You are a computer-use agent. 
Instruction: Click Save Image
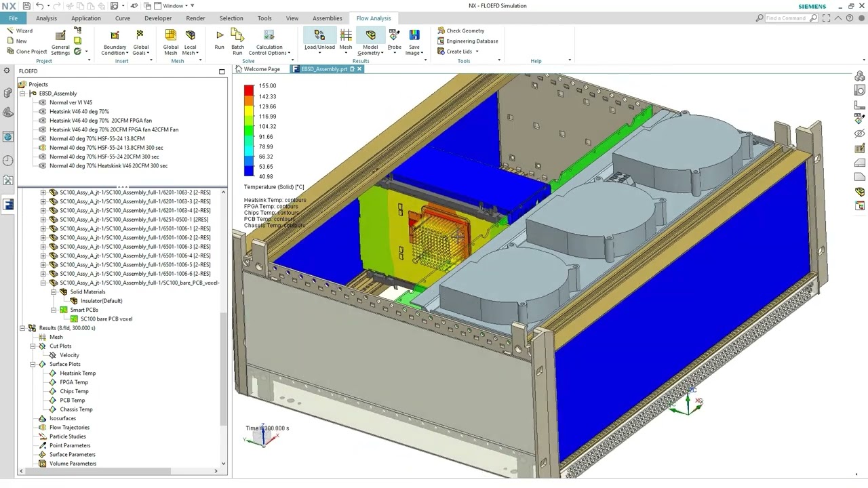pyautogui.click(x=414, y=42)
